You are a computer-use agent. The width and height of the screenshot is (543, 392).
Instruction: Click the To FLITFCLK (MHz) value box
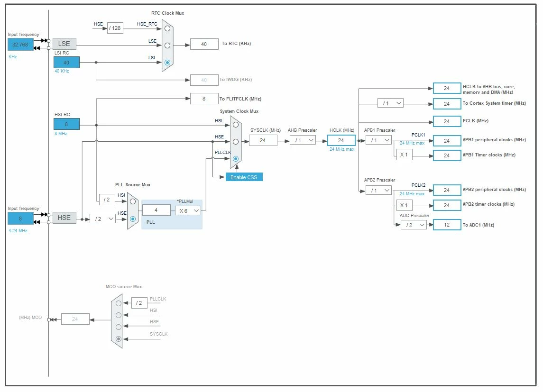point(204,99)
